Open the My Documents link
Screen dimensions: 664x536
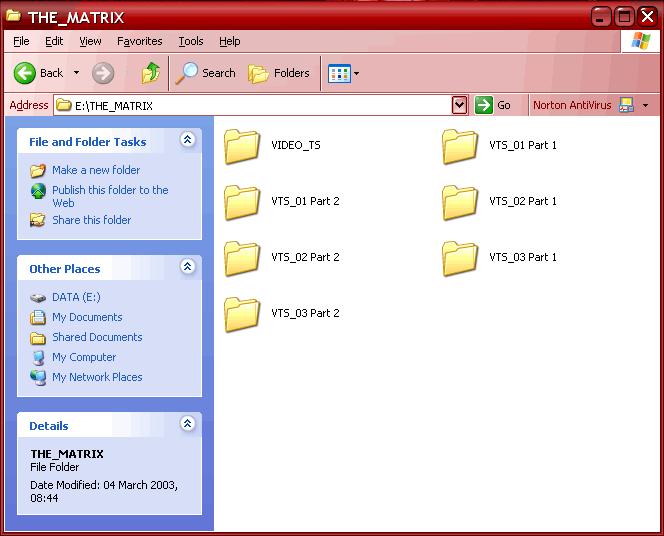coord(87,317)
